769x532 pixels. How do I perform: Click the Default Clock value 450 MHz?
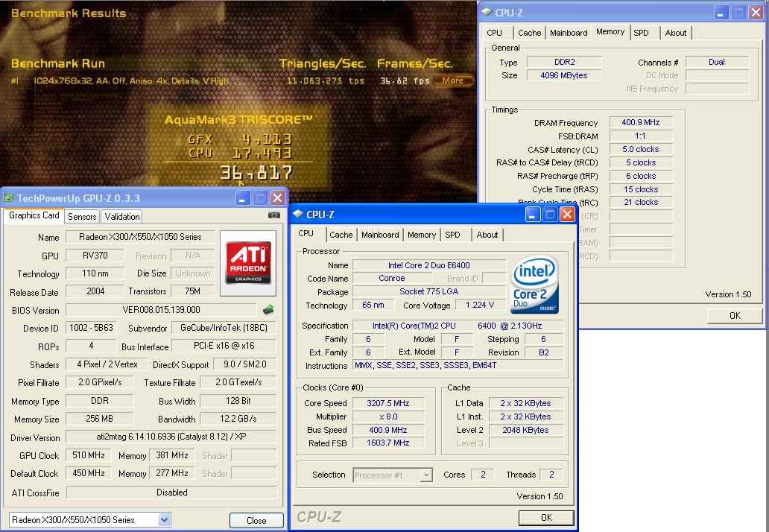pos(88,473)
